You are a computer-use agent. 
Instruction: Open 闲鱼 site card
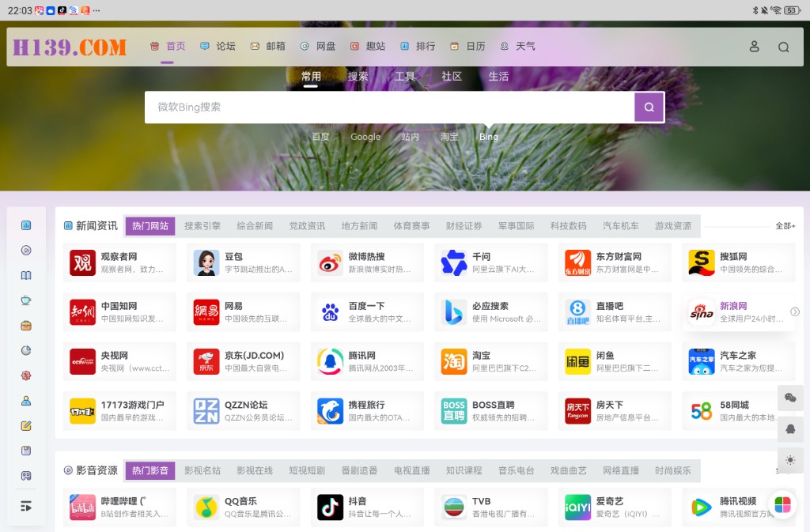(x=615, y=362)
